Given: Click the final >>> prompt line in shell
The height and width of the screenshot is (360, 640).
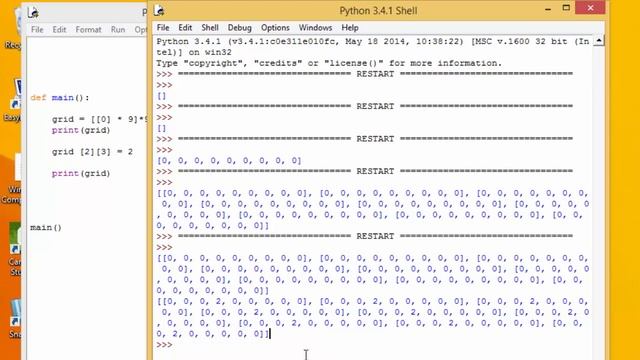Looking at the screenshot, I should click(164, 345).
